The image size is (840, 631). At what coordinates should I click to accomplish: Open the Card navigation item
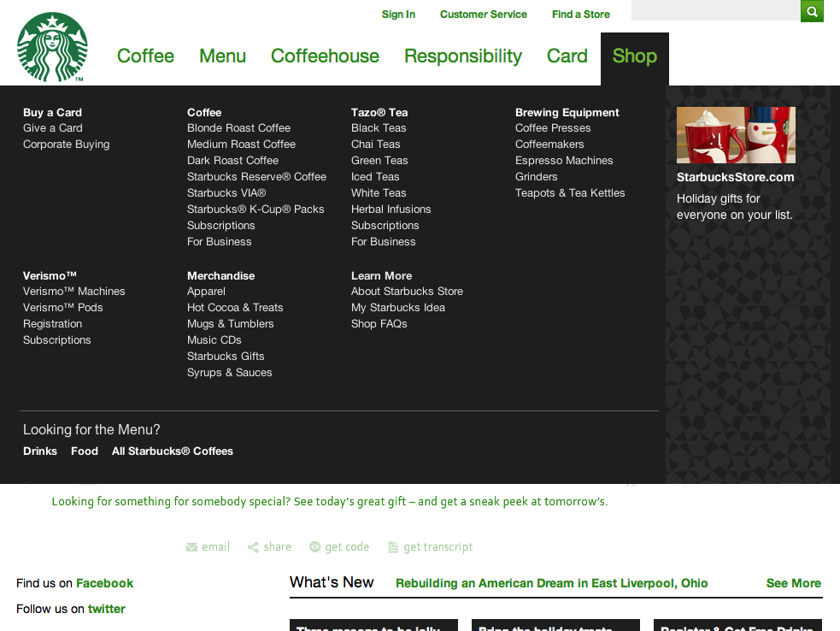pyautogui.click(x=567, y=56)
